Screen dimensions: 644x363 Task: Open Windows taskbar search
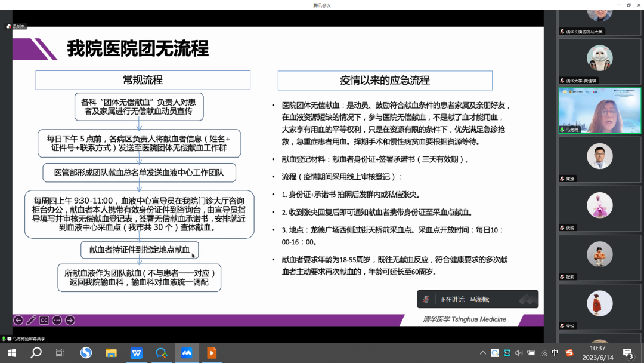pyautogui.click(x=36, y=353)
